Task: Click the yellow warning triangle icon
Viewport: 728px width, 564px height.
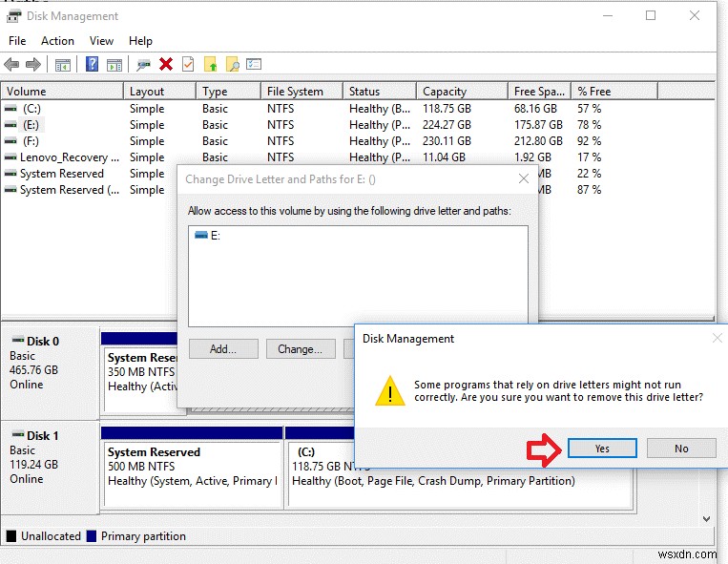Action: point(390,391)
